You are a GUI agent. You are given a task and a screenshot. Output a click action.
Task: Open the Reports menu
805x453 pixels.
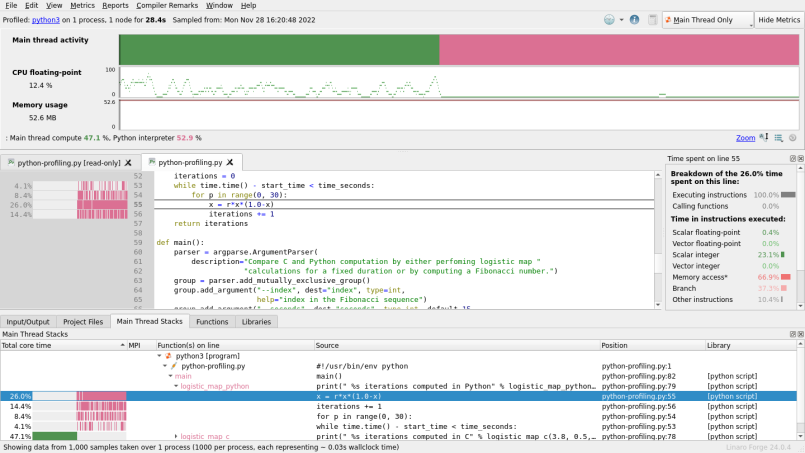115,5
